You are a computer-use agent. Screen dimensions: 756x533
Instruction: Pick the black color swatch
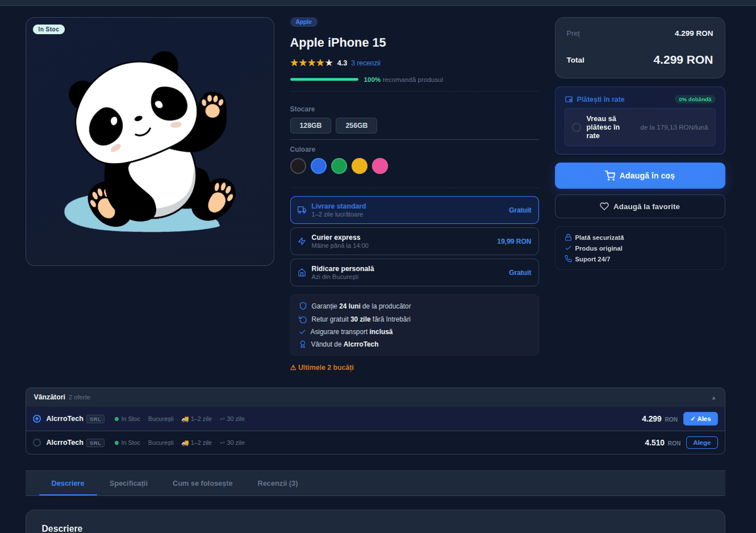(x=299, y=166)
